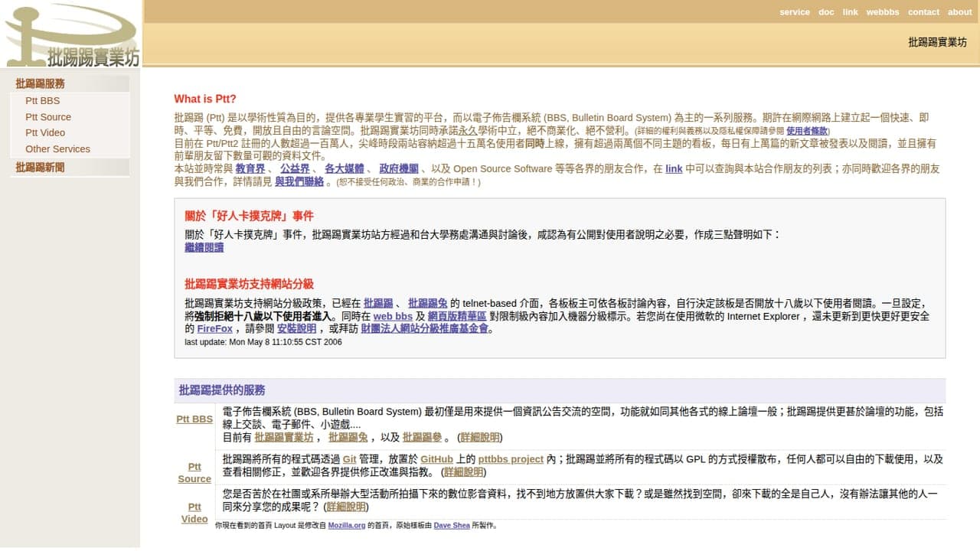980x551 pixels.
Task: Visit the 政府機關 link
Action: pyautogui.click(x=399, y=168)
